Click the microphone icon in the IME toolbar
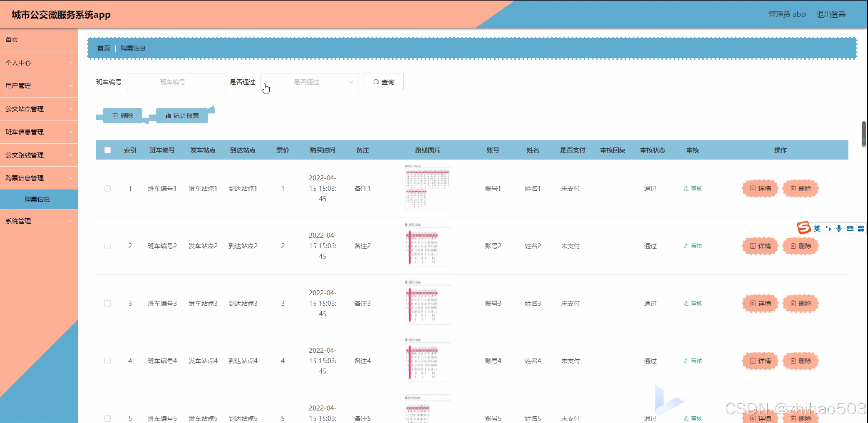The width and height of the screenshot is (868, 423). pos(839,228)
